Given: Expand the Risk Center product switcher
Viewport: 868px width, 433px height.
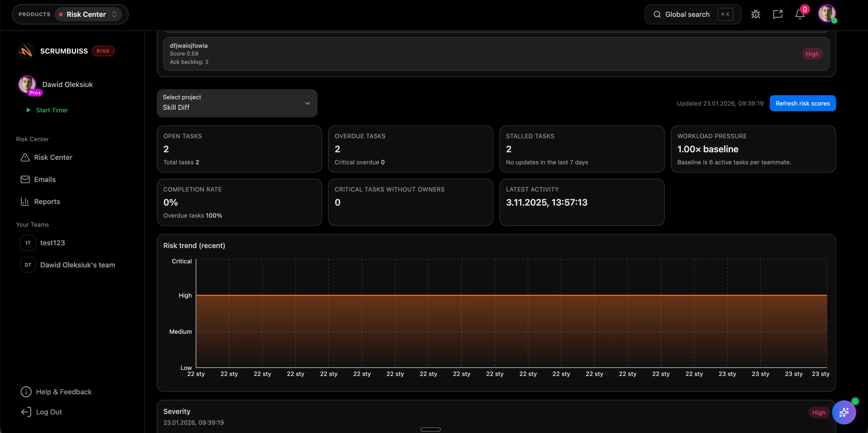Looking at the screenshot, I should coord(88,14).
